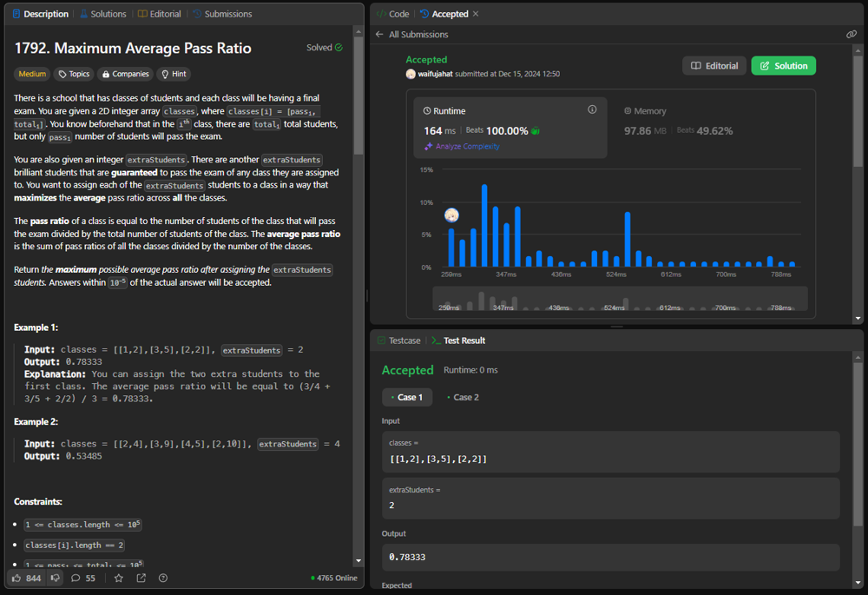Image resolution: width=868 pixels, height=595 pixels.
Task: Click the green Solution button
Action: click(784, 66)
